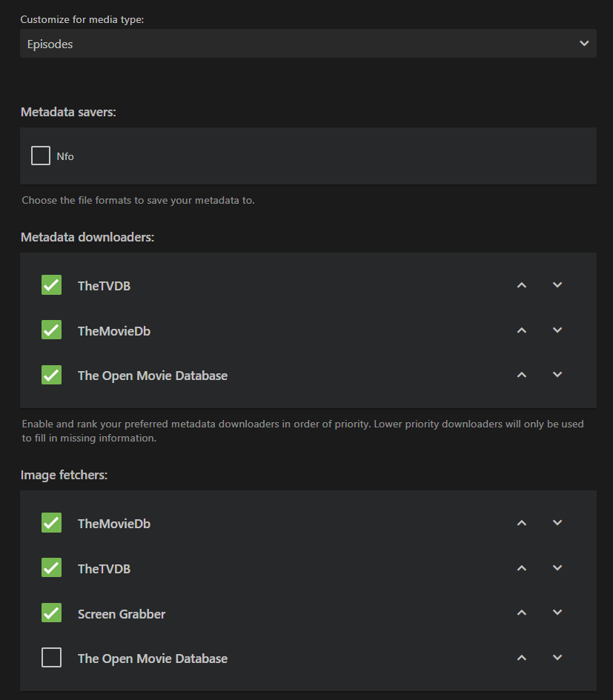This screenshot has height=700, width=613.
Task: Move TheTVDB metadata downloader down
Action: click(x=557, y=285)
